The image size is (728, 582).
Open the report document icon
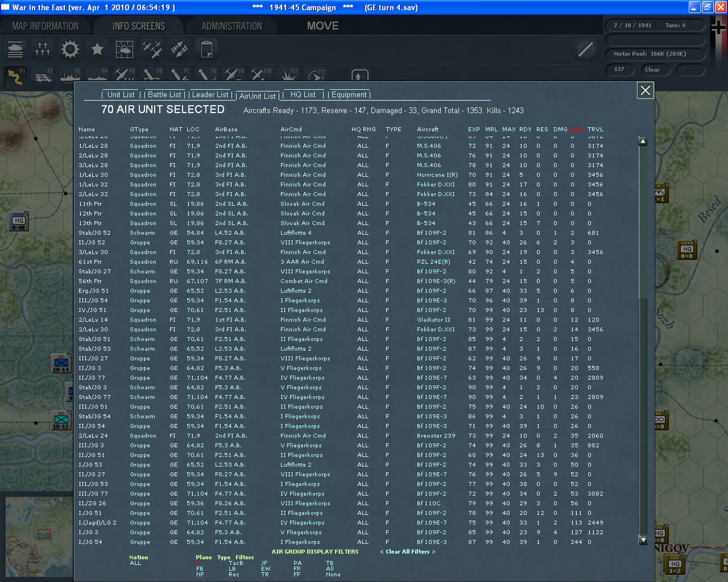pyautogui.click(x=206, y=49)
